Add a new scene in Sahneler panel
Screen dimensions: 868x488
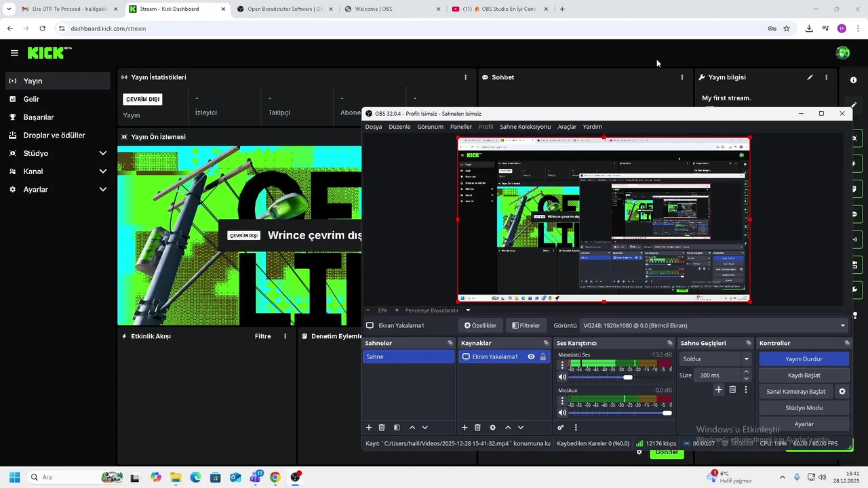(369, 428)
